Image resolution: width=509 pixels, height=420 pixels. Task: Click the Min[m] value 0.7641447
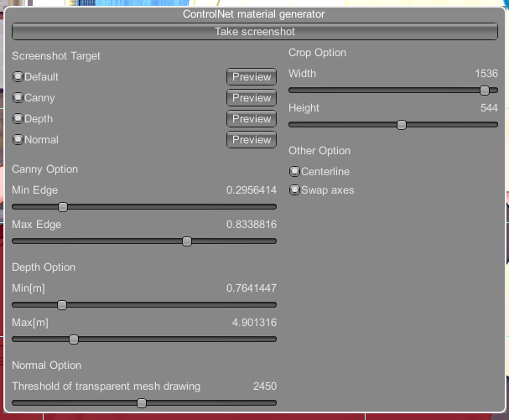pyautogui.click(x=252, y=288)
